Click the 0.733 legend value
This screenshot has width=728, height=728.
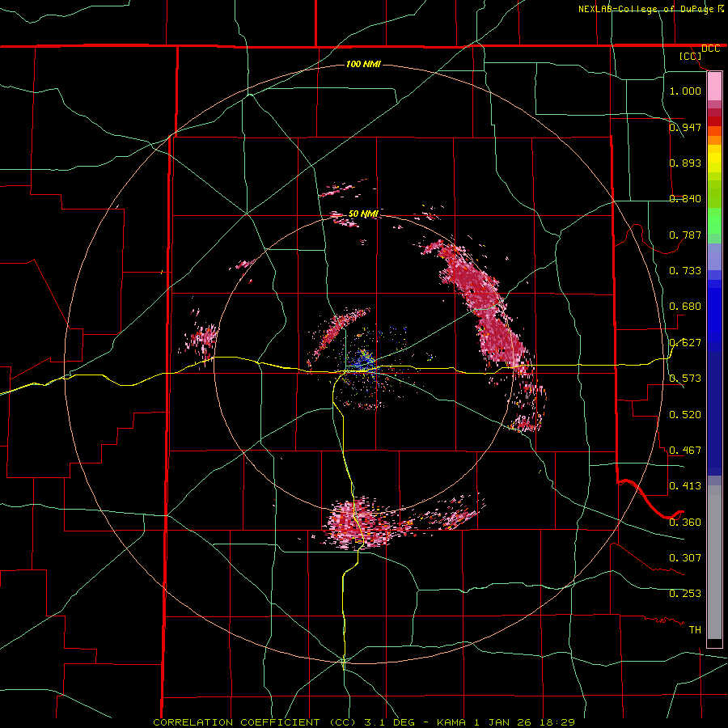(685, 270)
